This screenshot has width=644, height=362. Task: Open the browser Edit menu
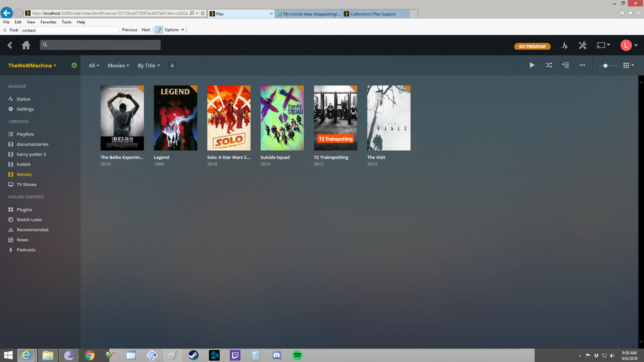pos(18,22)
